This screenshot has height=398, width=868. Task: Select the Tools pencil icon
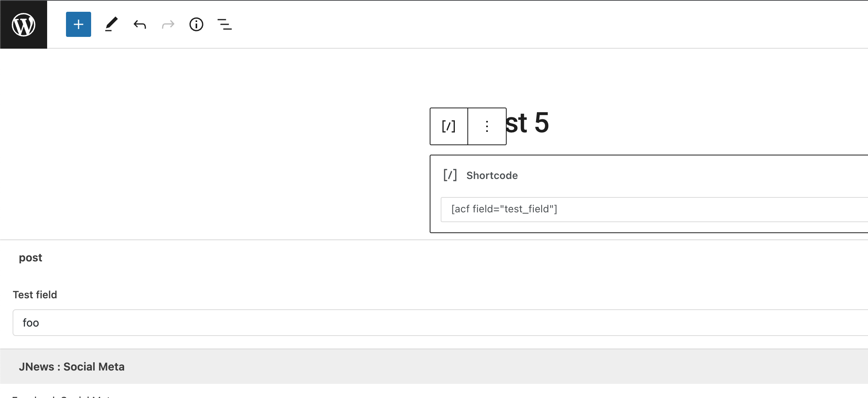pos(112,24)
